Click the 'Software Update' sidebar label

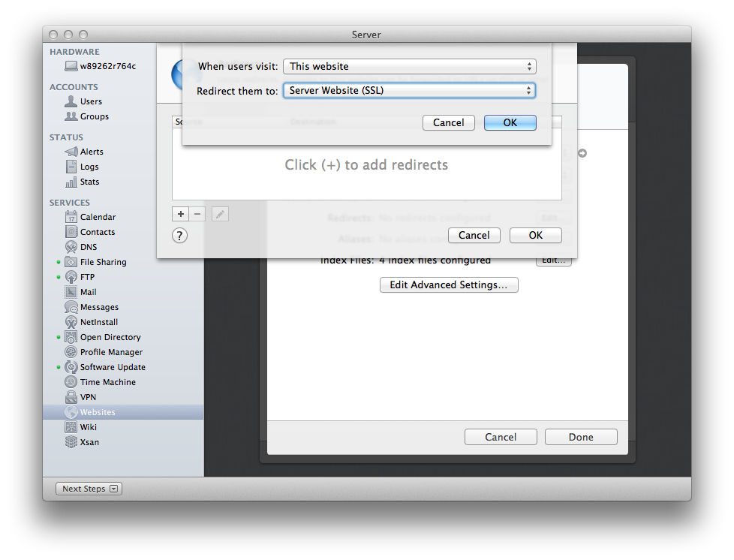tap(113, 367)
